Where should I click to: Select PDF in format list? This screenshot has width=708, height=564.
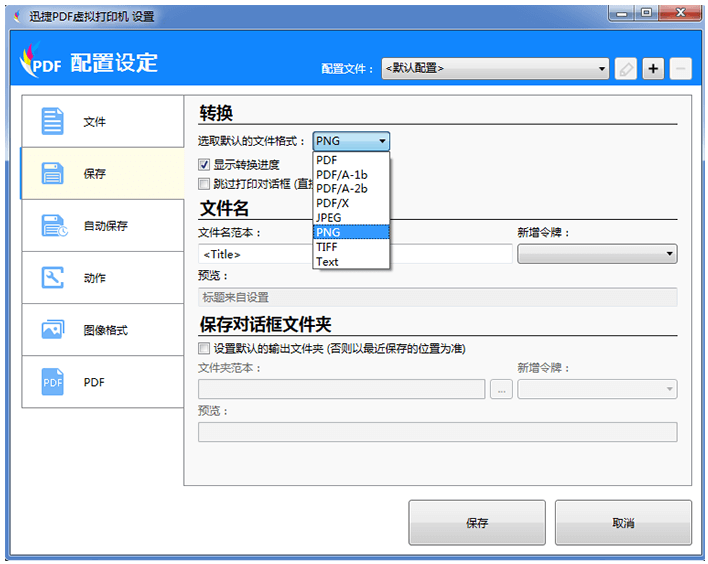pyautogui.click(x=351, y=160)
